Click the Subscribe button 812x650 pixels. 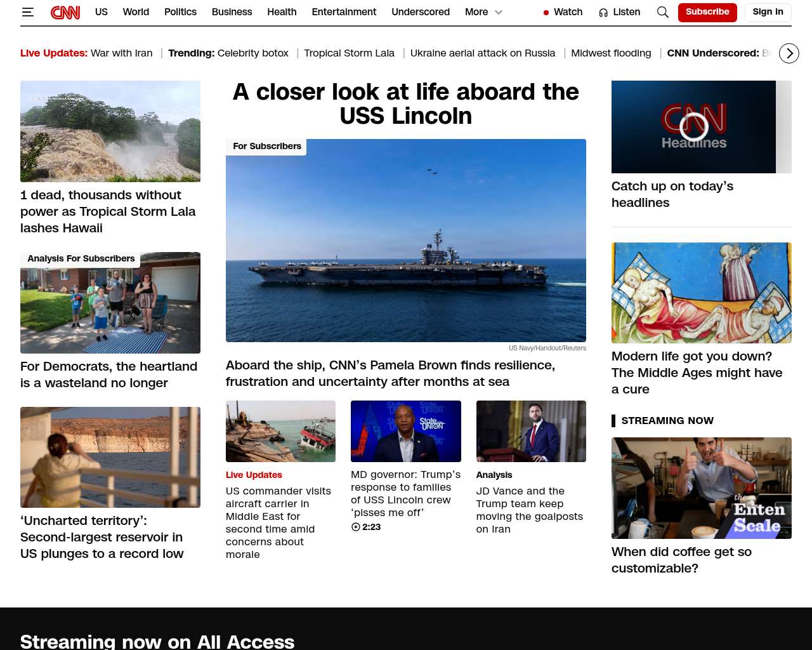tap(707, 12)
